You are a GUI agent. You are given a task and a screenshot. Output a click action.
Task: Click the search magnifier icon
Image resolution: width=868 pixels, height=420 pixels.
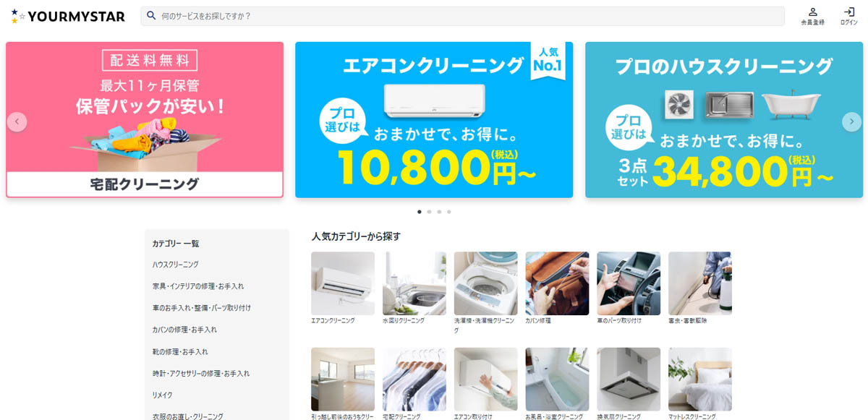pyautogui.click(x=152, y=15)
